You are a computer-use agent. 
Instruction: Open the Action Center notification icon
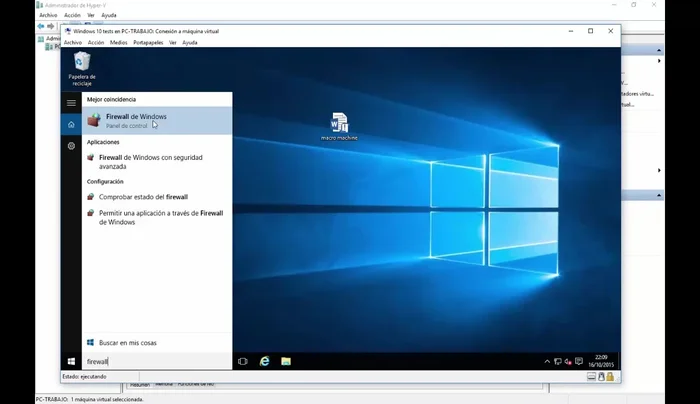(579, 361)
